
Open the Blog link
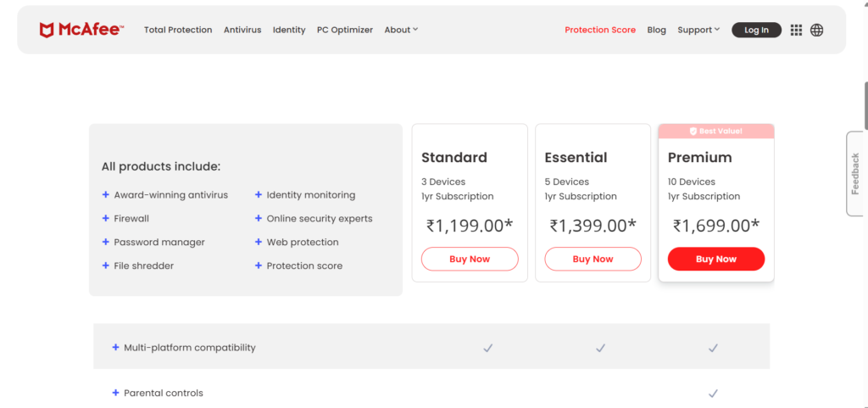coord(657,30)
